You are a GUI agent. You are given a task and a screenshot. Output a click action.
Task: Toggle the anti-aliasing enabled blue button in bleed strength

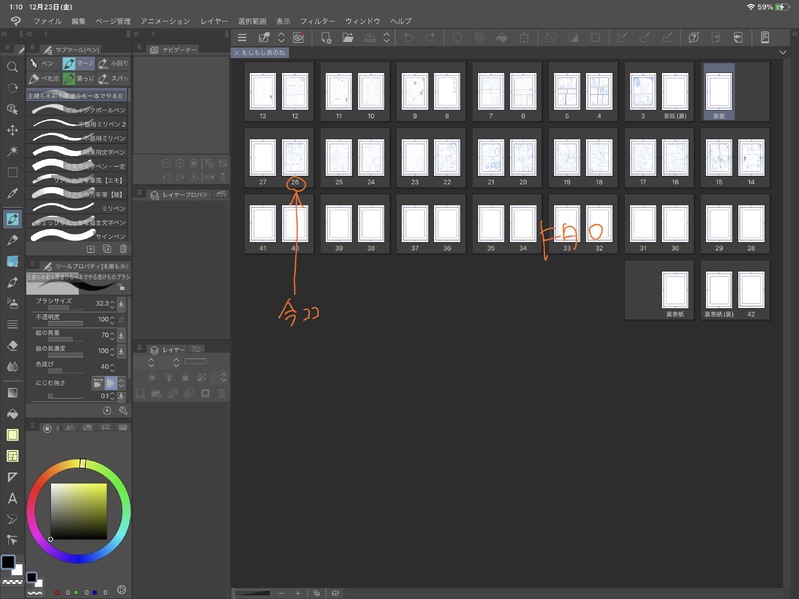click(110, 383)
